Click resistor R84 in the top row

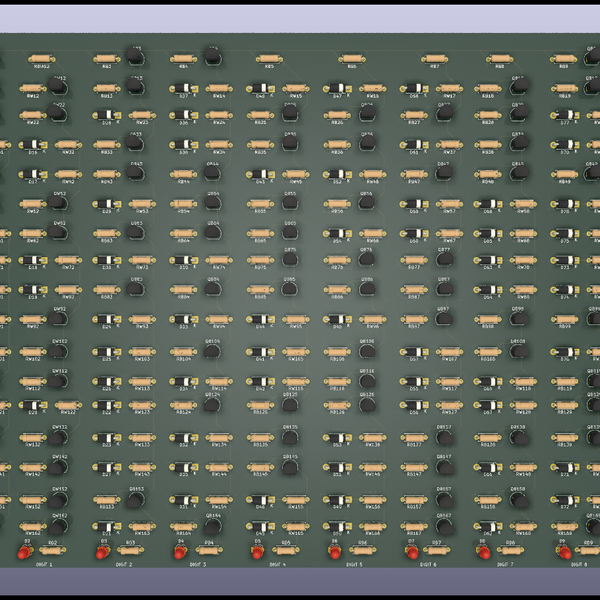[x=183, y=59]
